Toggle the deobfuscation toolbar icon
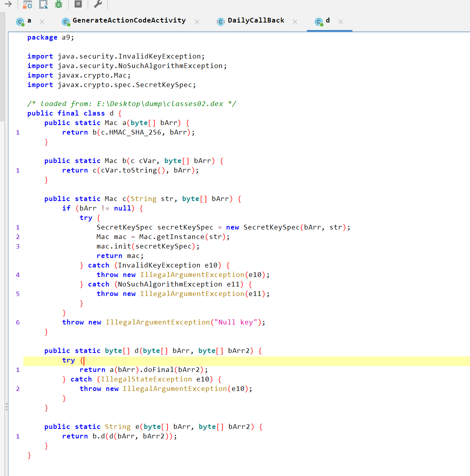The width and height of the screenshot is (470, 476). click(x=27, y=4)
